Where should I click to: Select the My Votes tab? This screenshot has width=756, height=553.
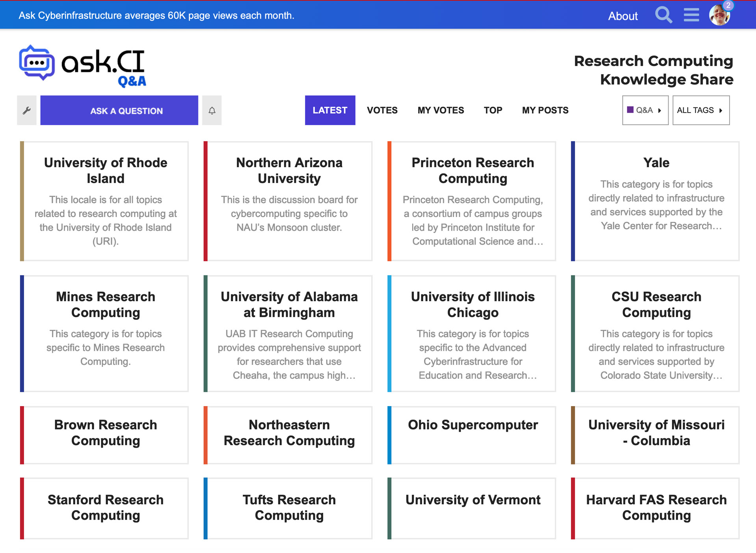click(x=441, y=111)
